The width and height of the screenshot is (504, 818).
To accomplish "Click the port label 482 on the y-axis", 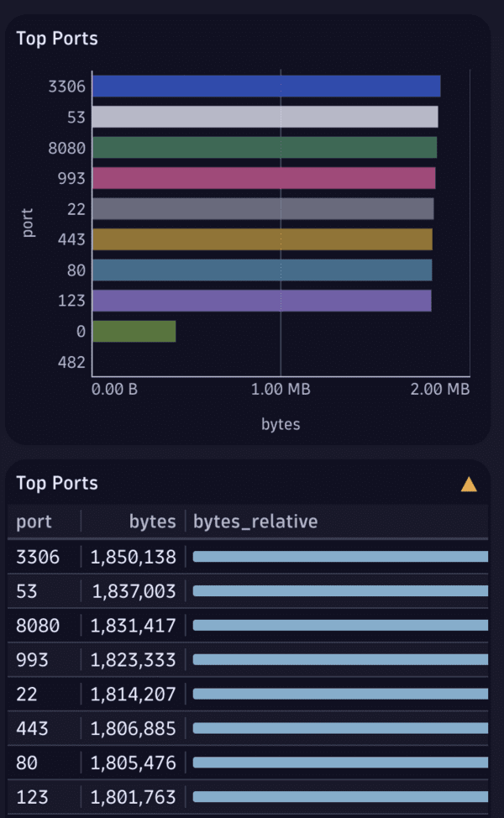I will point(73,362).
